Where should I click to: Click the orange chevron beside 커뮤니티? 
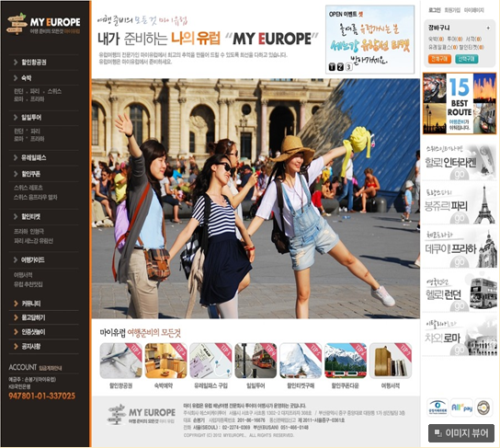16,304
